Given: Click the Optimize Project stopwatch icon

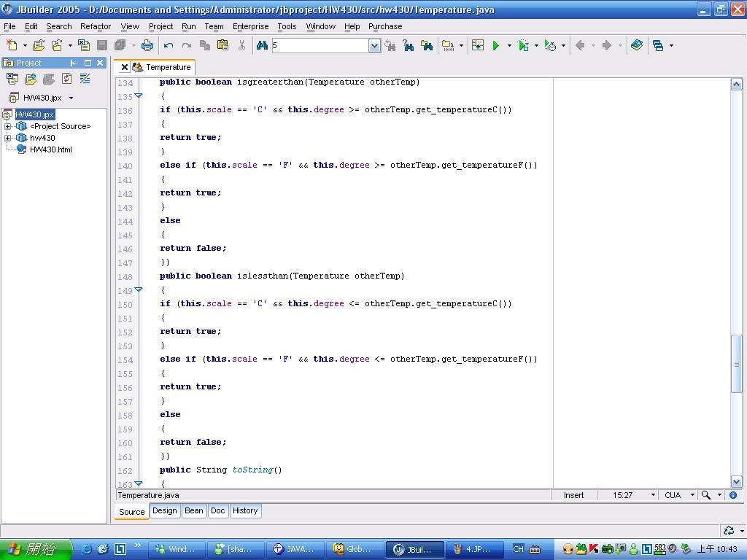Looking at the screenshot, I should [x=550, y=45].
